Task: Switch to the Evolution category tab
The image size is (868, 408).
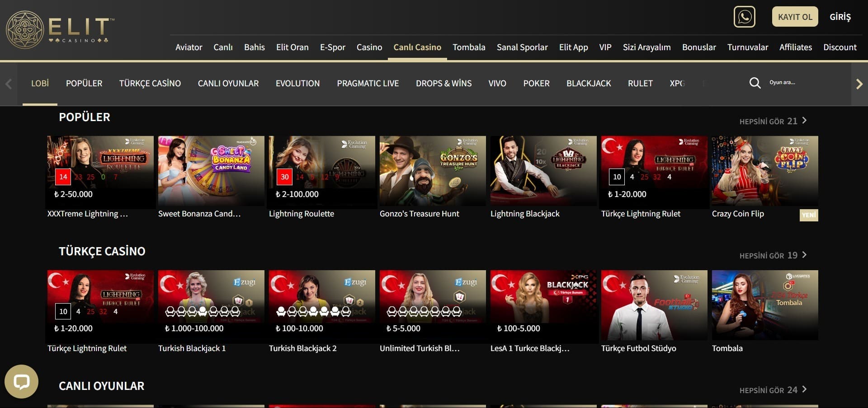Action: pos(297,84)
